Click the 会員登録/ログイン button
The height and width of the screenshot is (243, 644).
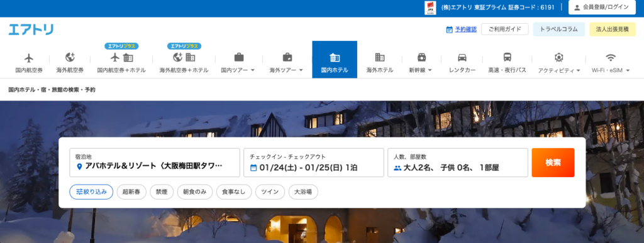click(602, 8)
